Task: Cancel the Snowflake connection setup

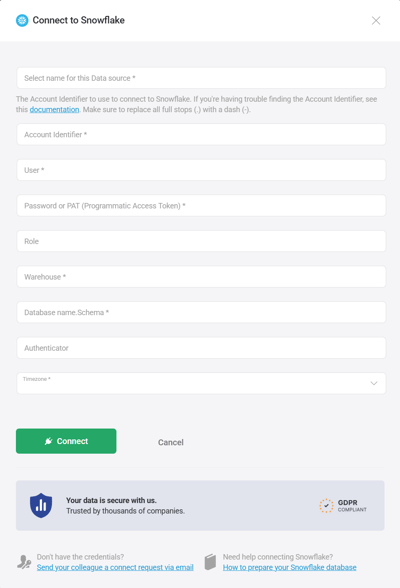Action: [171, 442]
